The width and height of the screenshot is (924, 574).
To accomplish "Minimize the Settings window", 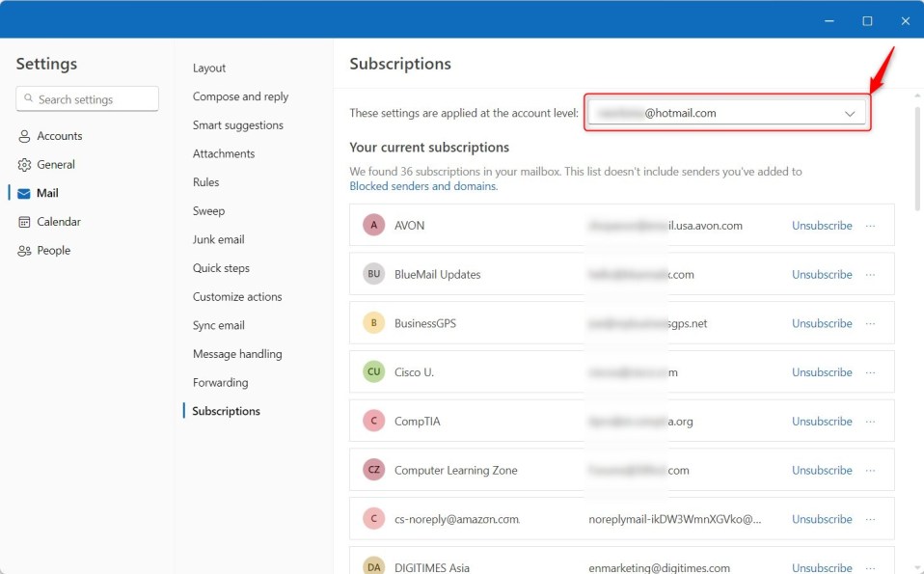I will point(829,20).
